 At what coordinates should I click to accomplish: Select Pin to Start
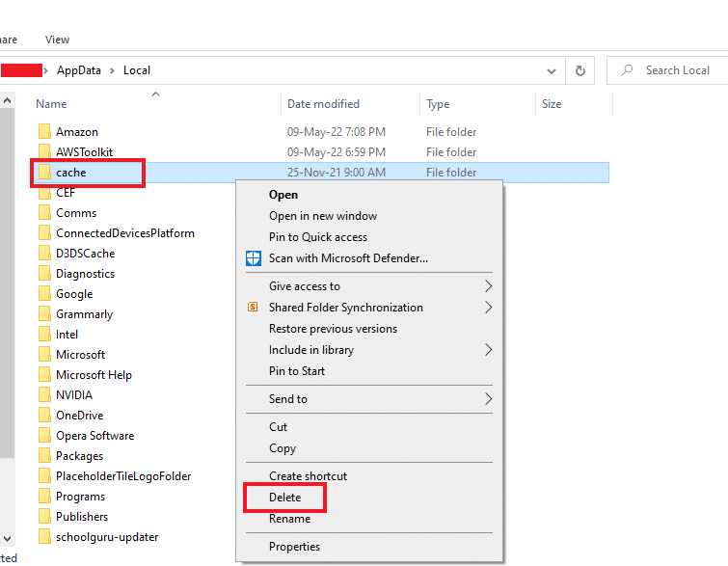[x=297, y=371]
